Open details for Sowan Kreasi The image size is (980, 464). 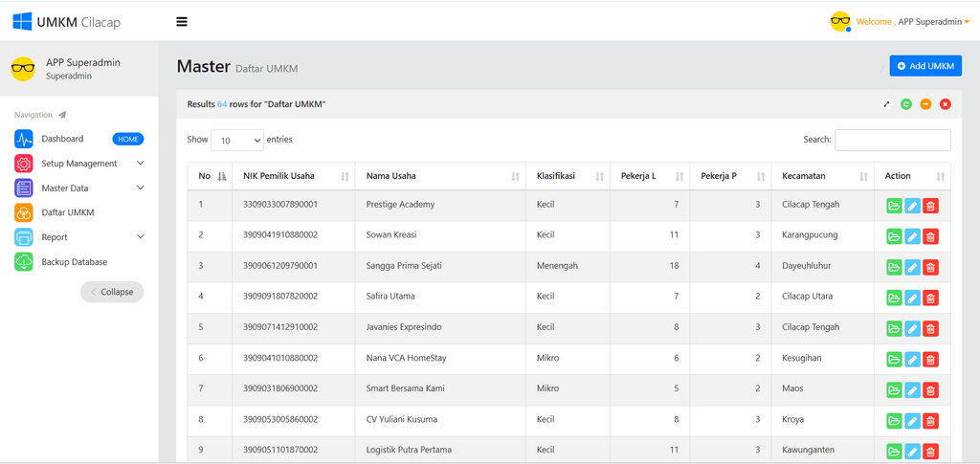tap(895, 236)
